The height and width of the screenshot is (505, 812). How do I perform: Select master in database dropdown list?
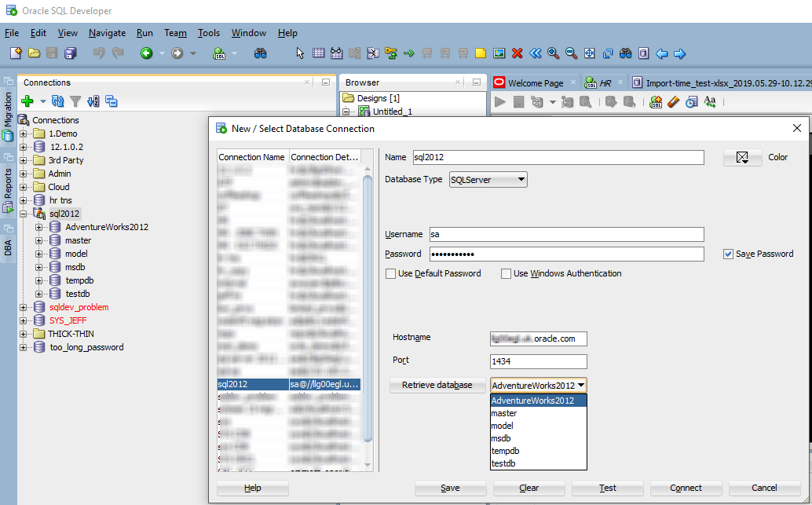point(539,413)
